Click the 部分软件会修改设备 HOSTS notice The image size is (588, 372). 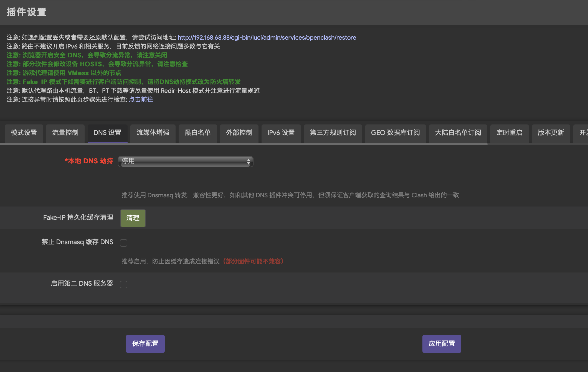point(97,64)
